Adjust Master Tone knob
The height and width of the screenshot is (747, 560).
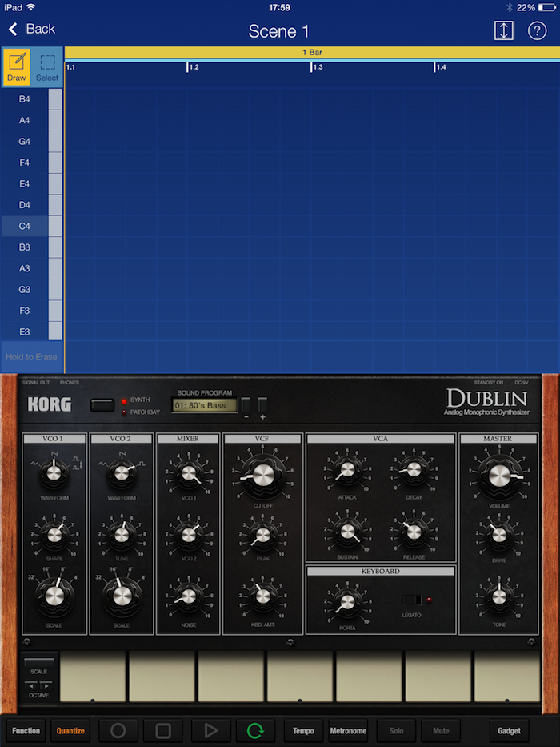click(x=499, y=596)
